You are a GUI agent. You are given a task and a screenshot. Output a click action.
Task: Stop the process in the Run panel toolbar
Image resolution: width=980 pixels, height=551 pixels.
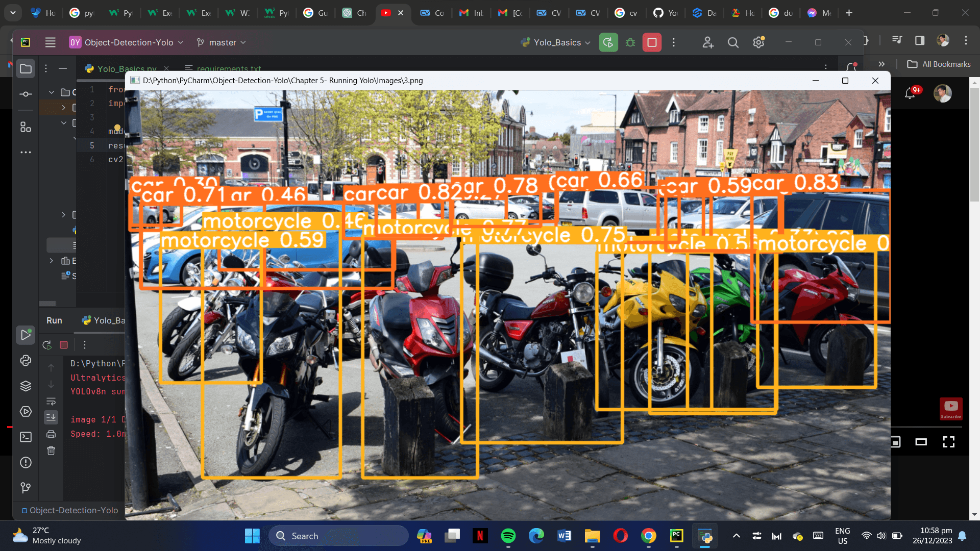coord(64,345)
